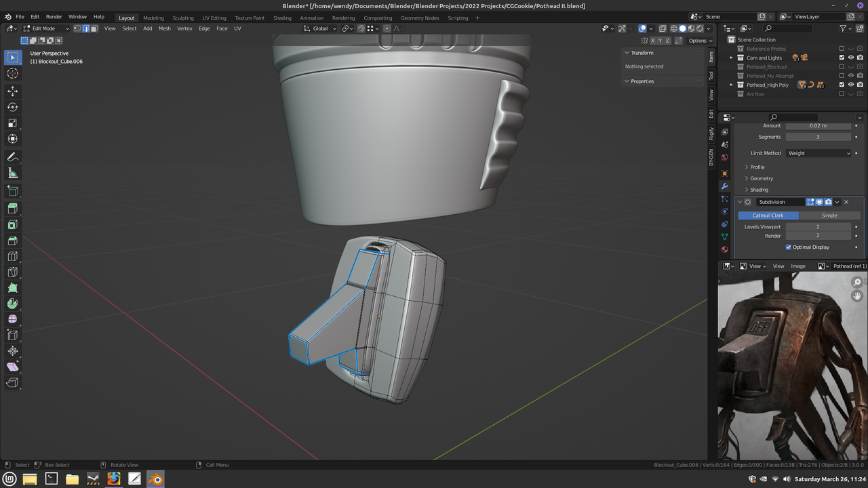Open the Render menu
The height and width of the screenshot is (488, 868).
[x=54, y=16]
